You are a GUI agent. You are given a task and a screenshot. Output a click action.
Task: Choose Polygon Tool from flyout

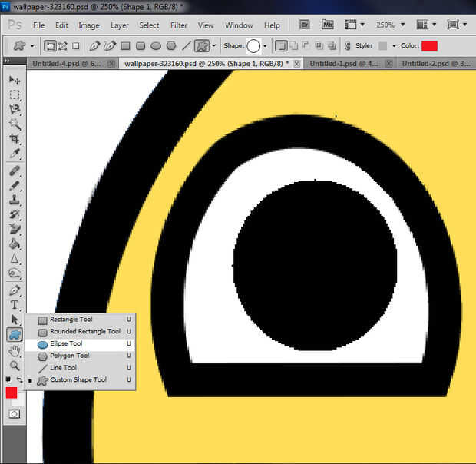coord(80,356)
